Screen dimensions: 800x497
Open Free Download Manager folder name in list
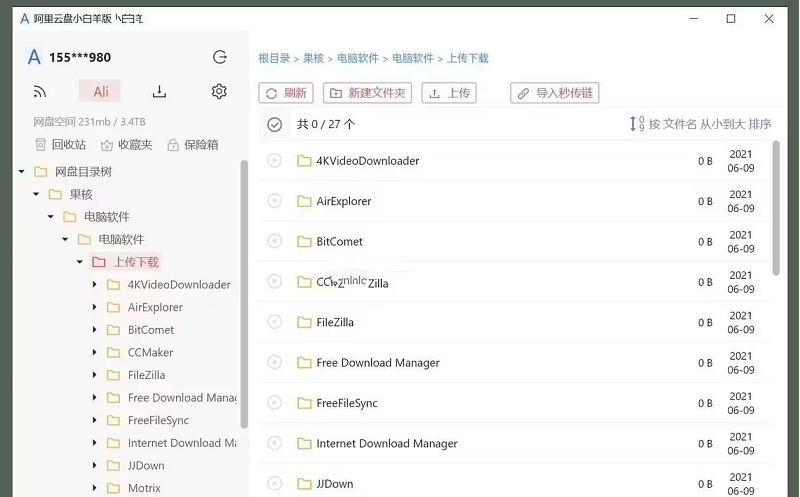point(378,363)
